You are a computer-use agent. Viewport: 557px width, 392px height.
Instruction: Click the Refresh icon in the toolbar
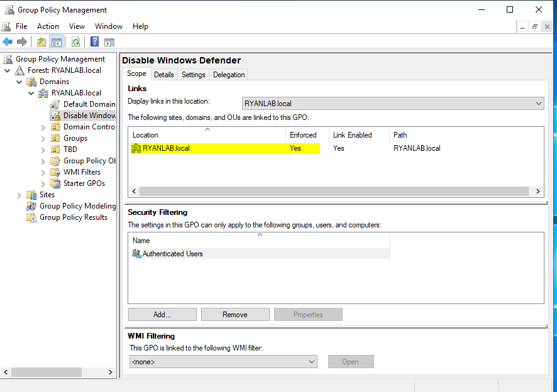(x=75, y=41)
